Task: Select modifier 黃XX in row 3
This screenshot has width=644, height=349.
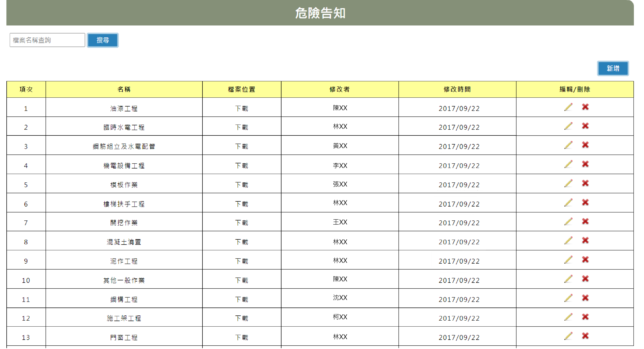Action: tap(340, 146)
